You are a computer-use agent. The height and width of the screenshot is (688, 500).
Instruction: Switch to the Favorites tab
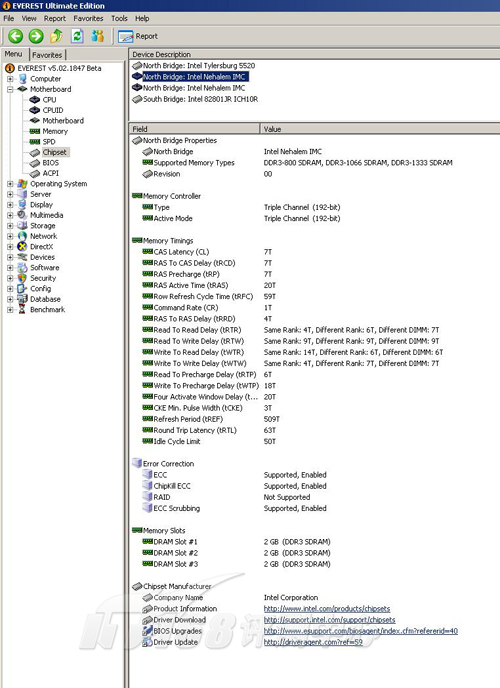[47, 55]
